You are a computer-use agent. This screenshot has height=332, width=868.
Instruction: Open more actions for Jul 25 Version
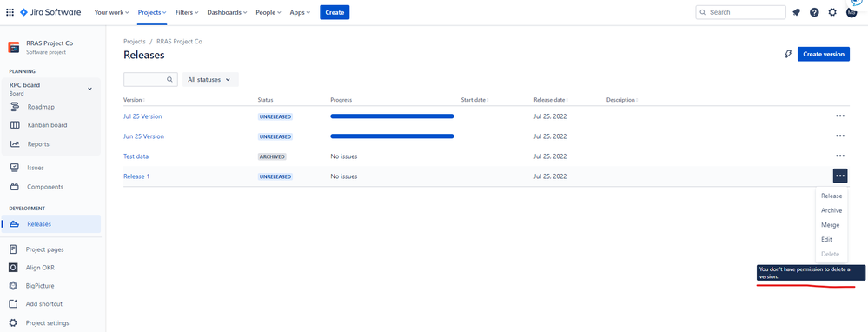click(840, 116)
